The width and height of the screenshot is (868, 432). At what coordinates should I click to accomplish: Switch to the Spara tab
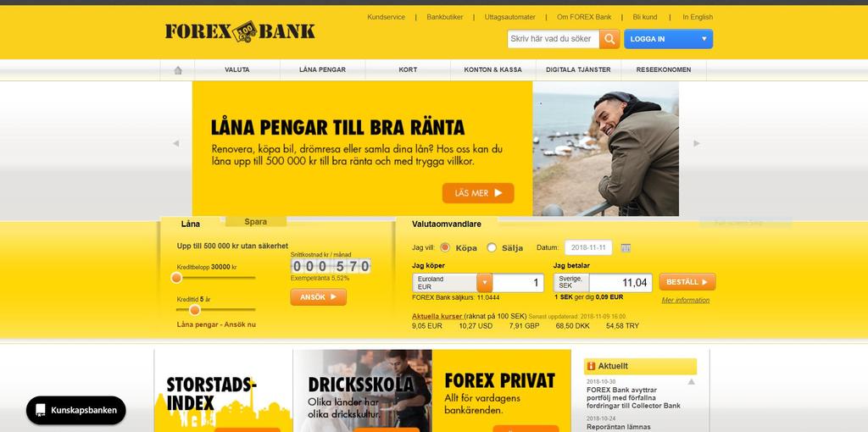tap(256, 222)
